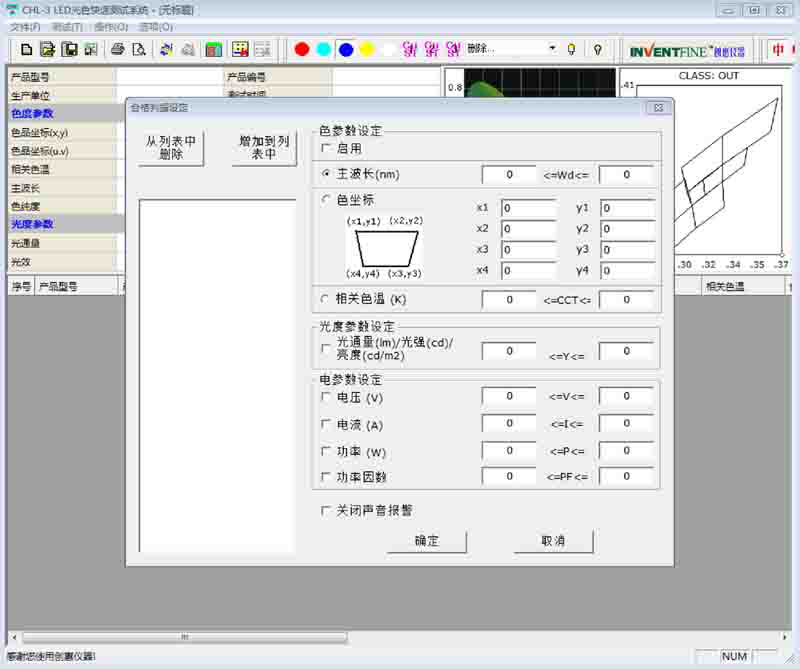Viewport: 800px width, 669px height.
Task: Tick the 关闭声音报警 checkbox
Action: coord(326,510)
